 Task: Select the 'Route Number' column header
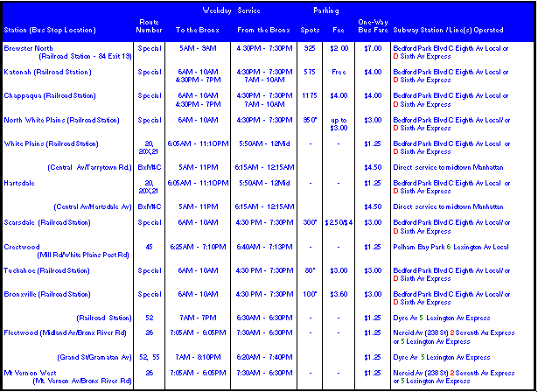149,26
